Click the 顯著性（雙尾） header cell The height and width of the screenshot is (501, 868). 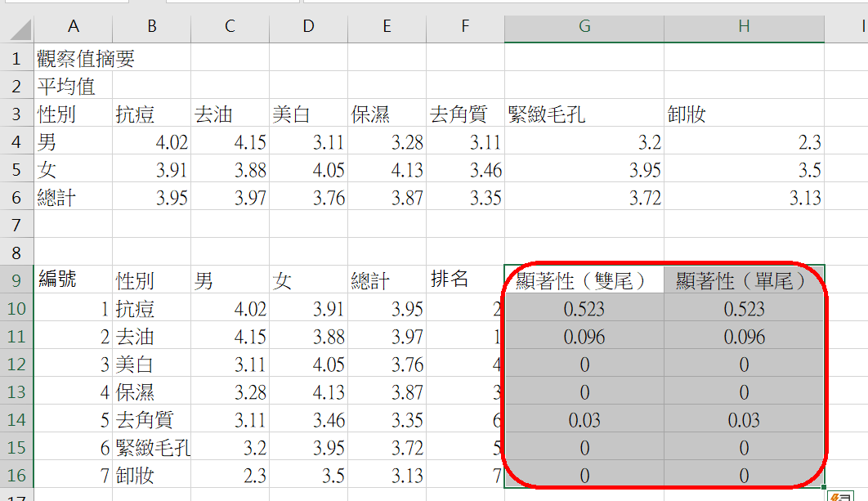584,281
